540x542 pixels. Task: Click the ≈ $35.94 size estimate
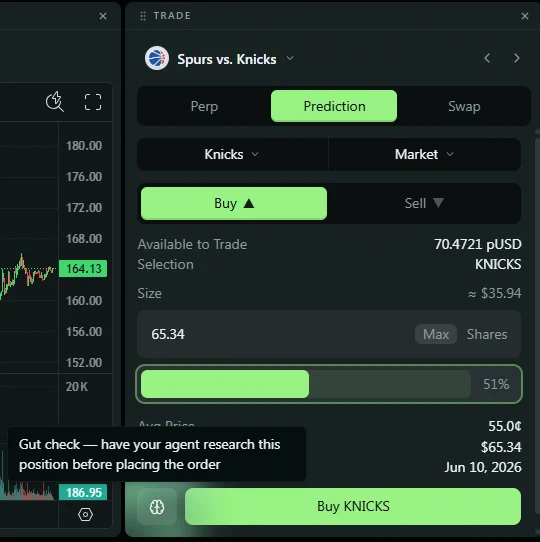[494, 293]
